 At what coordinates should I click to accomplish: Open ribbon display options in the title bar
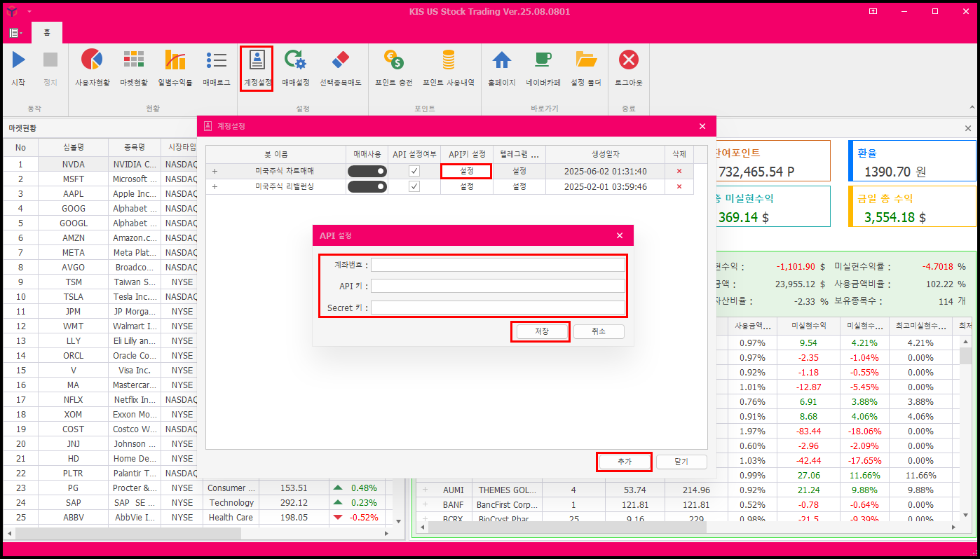873,11
